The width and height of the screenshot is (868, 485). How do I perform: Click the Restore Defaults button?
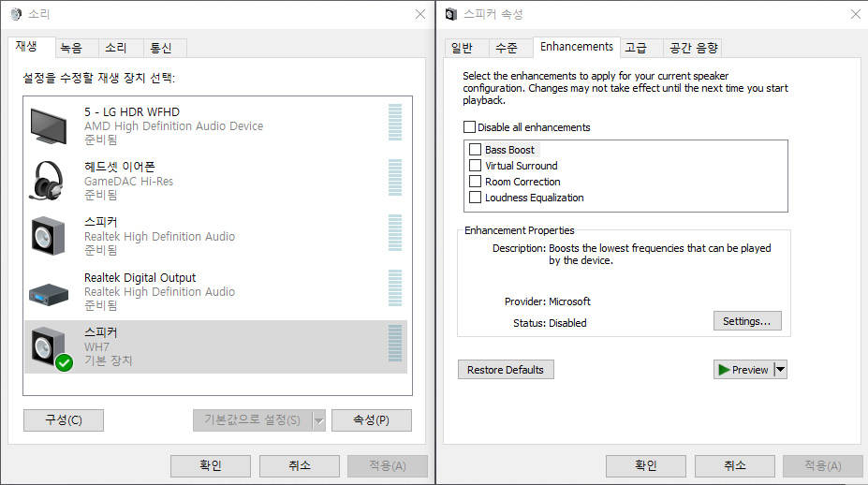point(506,369)
